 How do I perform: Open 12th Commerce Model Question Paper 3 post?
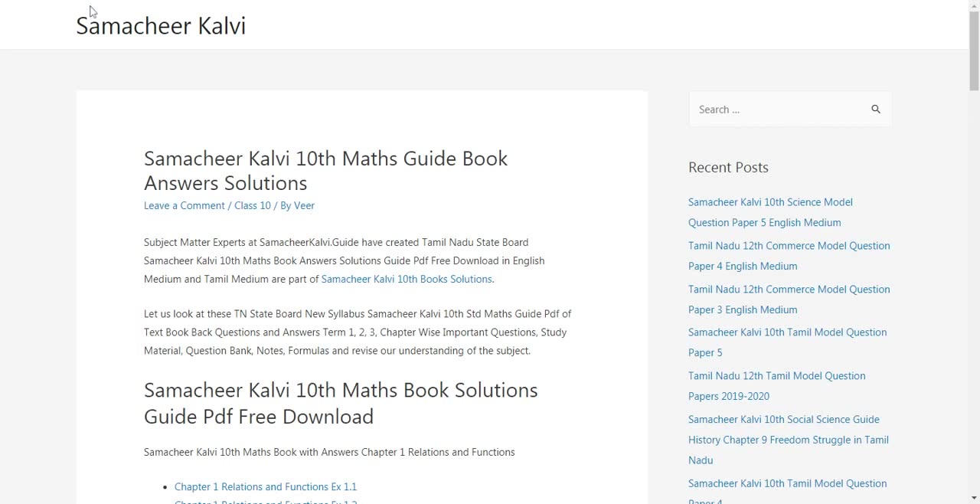[x=788, y=299]
